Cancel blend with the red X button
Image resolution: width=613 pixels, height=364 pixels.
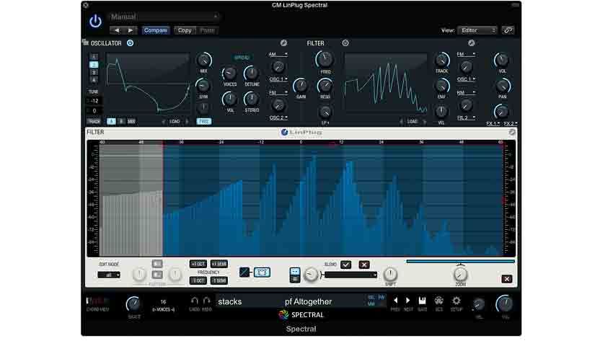[x=364, y=265]
